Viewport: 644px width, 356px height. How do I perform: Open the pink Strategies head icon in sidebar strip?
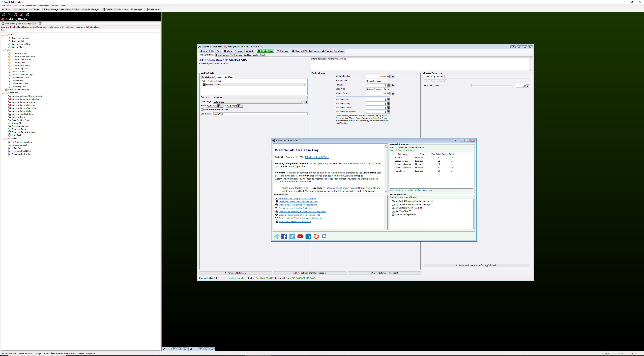(x=15, y=15)
